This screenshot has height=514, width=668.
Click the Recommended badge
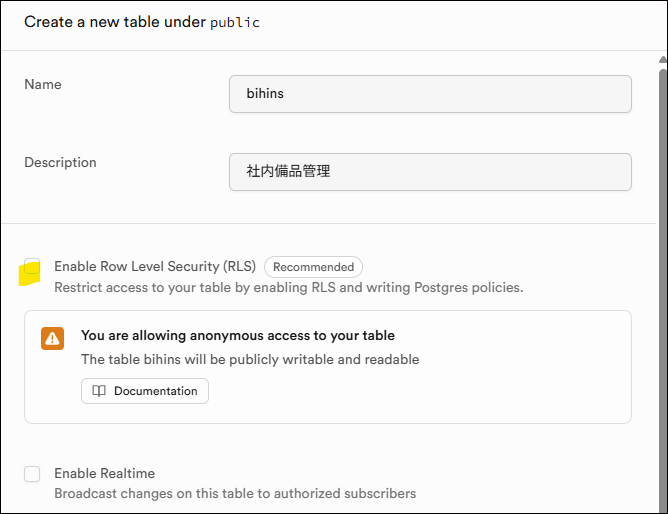[313, 267]
